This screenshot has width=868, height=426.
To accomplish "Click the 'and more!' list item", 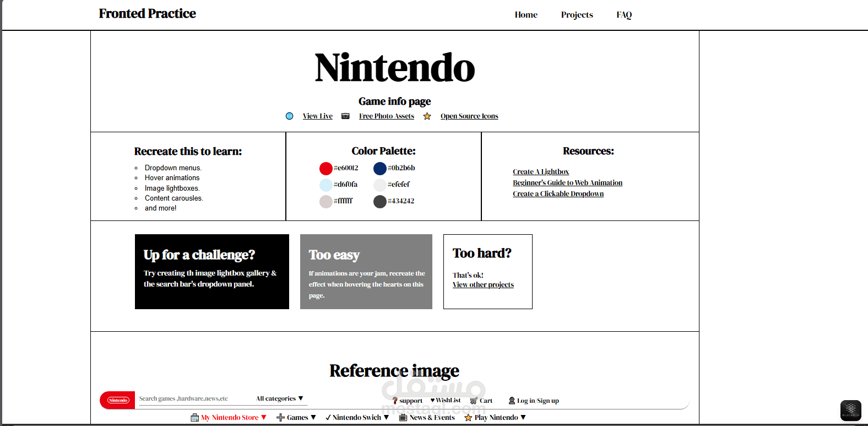I will [161, 208].
